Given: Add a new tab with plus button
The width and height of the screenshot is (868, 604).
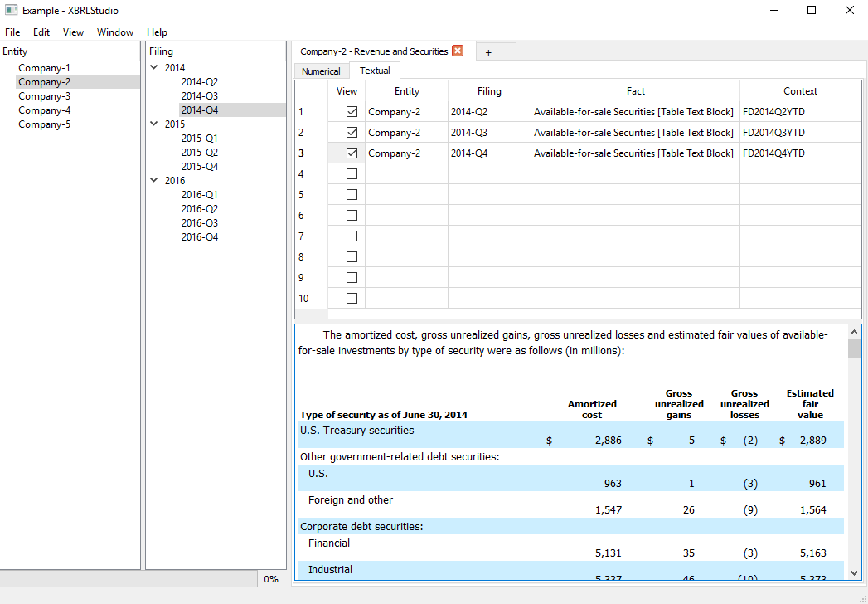Looking at the screenshot, I should [x=488, y=52].
